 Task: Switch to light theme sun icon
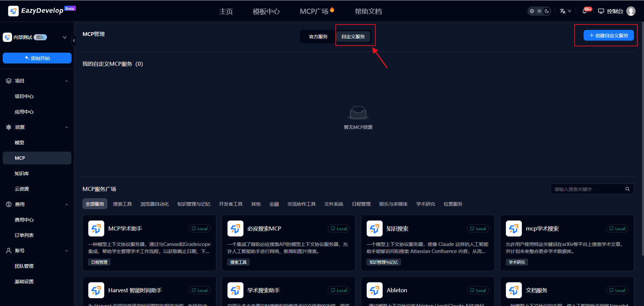(x=539, y=11)
